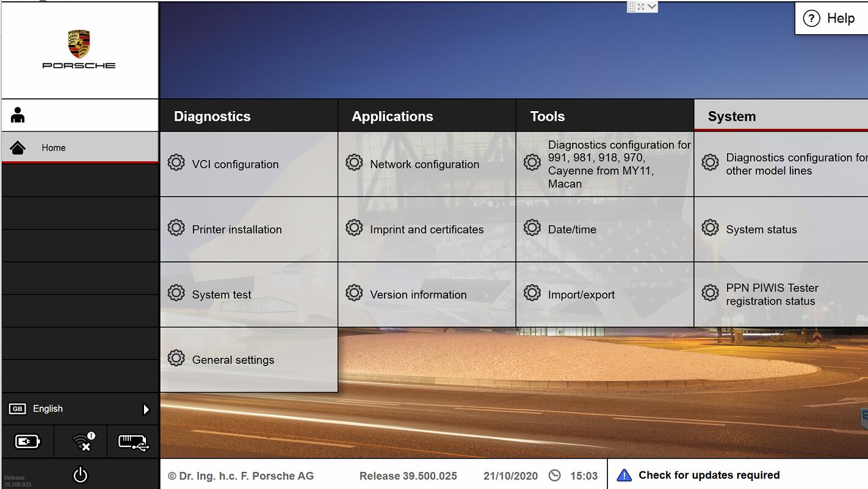Click the Dr. Ing. h.c. F. Porsche AG copyright
Viewport: 868px width, 489px height.
coord(241,476)
